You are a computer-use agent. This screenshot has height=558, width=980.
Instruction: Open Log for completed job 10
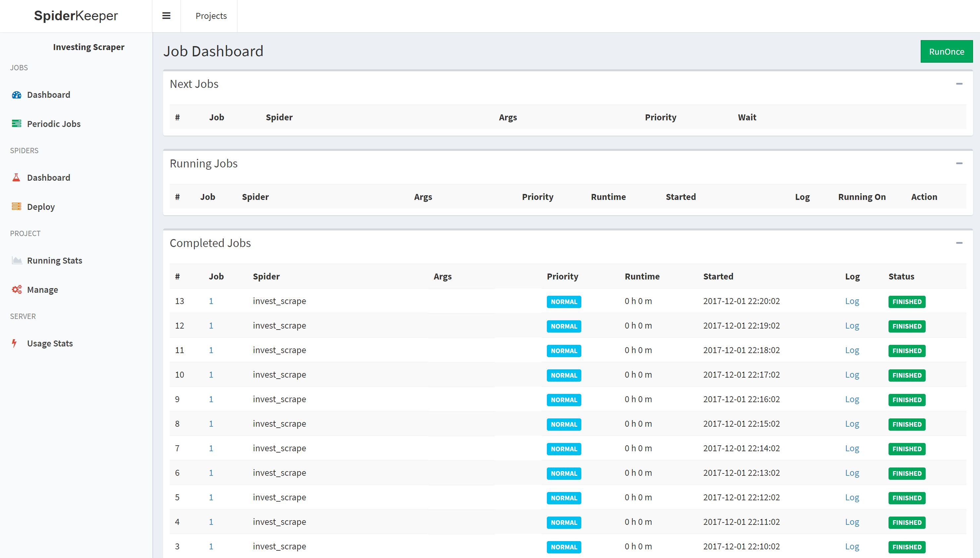[852, 375]
